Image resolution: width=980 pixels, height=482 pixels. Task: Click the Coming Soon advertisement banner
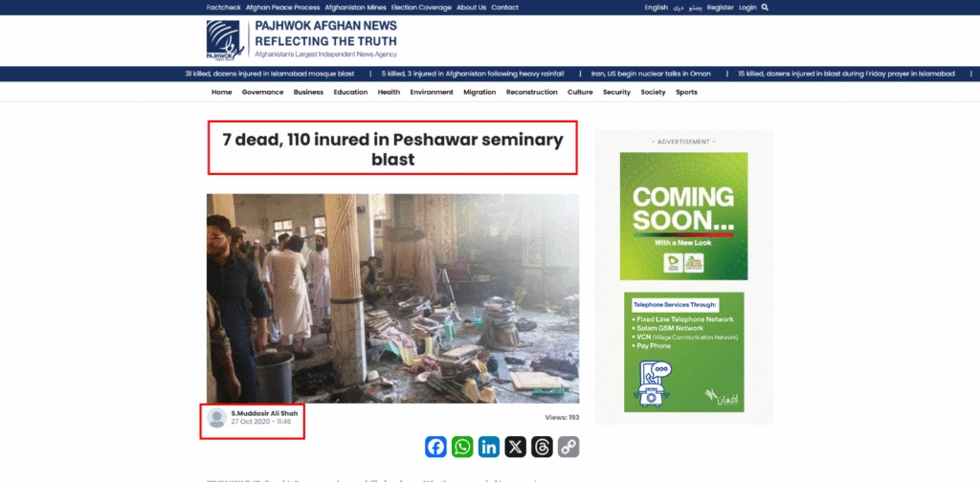pyautogui.click(x=683, y=216)
